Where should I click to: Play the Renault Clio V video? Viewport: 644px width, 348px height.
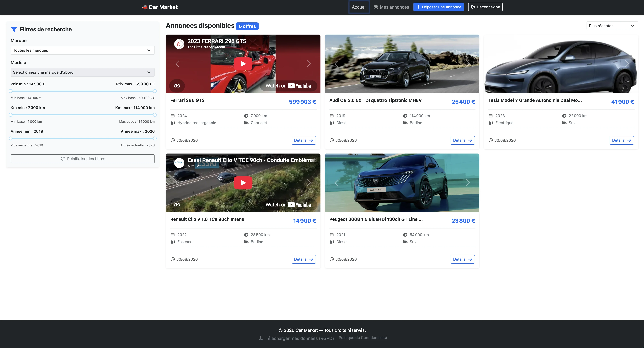pos(243,183)
